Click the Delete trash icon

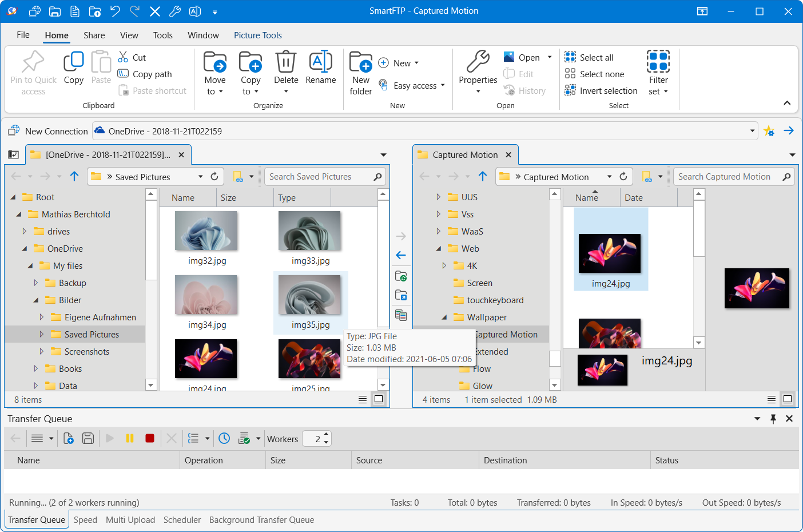(x=286, y=62)
